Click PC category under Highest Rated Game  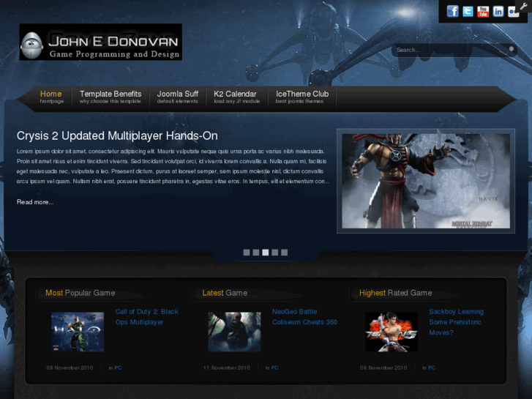pyautogui.click(x=432, y=368)
